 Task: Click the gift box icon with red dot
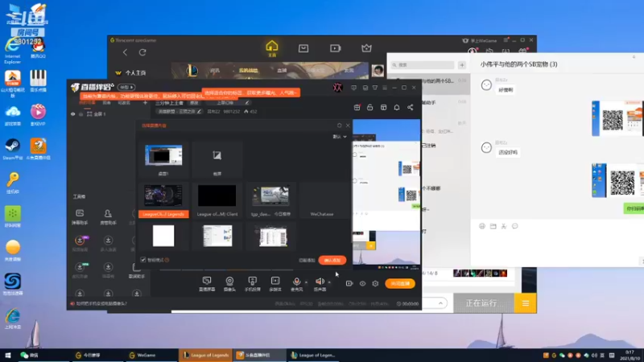[357, 107]
